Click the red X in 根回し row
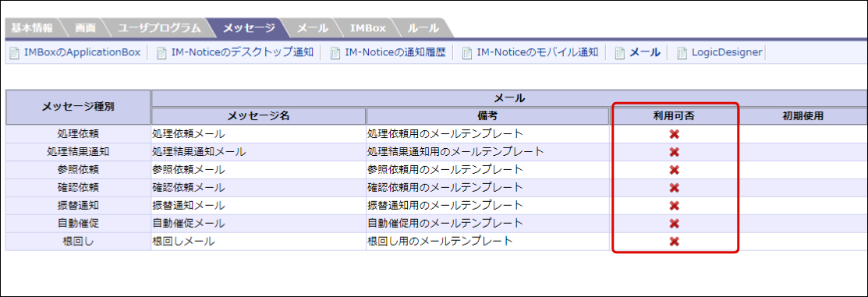Screen dimensions: 868x297 click(675, 241)
